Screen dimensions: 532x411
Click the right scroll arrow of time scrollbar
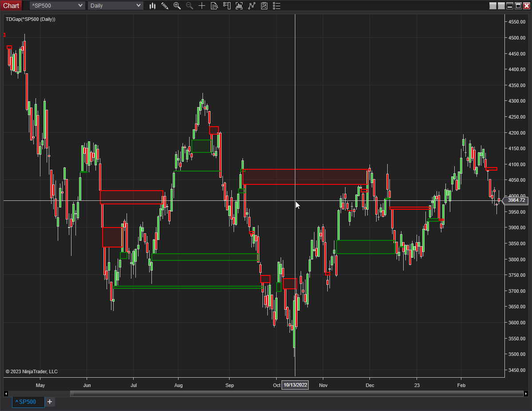point(526,394)
